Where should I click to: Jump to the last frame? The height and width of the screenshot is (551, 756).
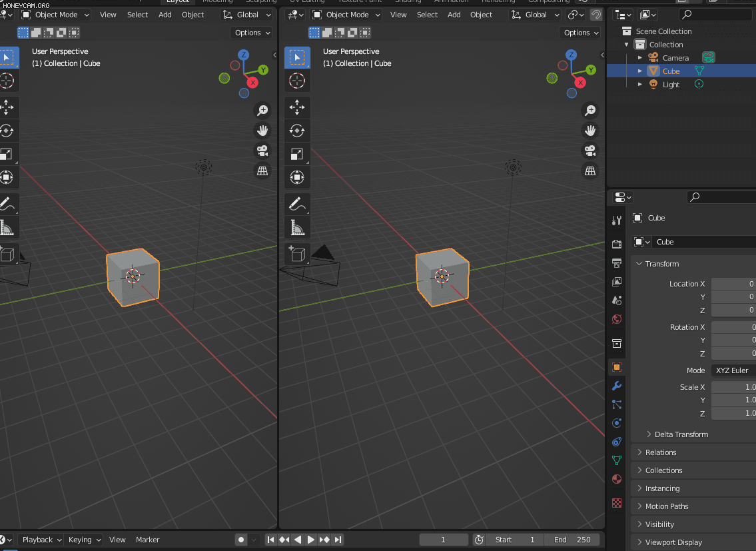click(338, 540)
